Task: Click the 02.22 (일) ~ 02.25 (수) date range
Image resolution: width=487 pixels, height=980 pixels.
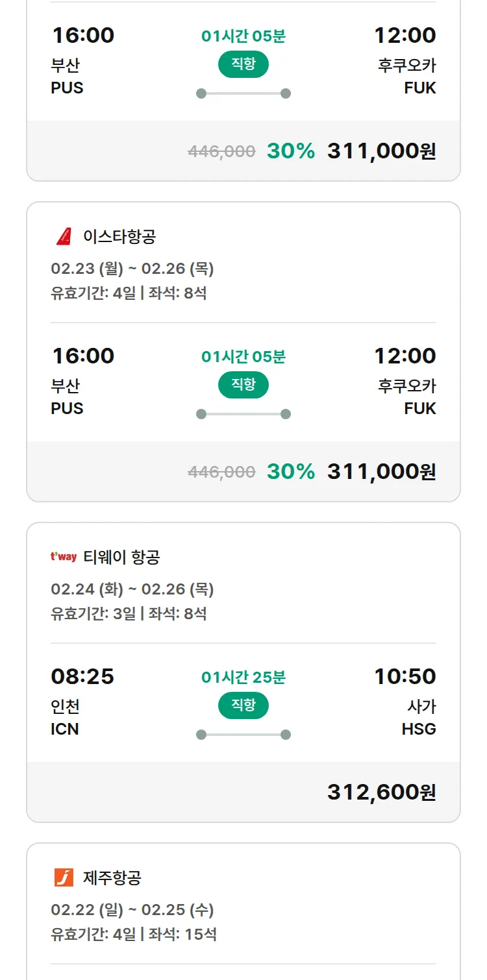Action: 132,910
